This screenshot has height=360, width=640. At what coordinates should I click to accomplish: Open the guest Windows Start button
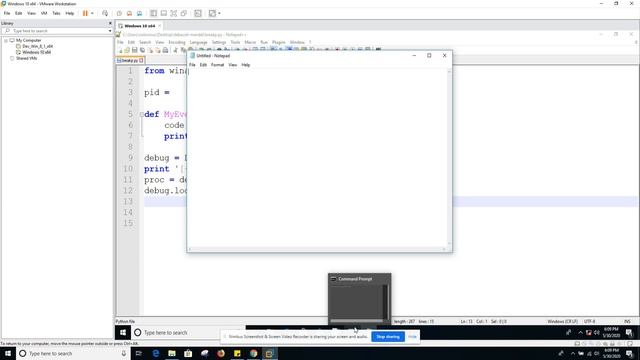pos(123,333)
